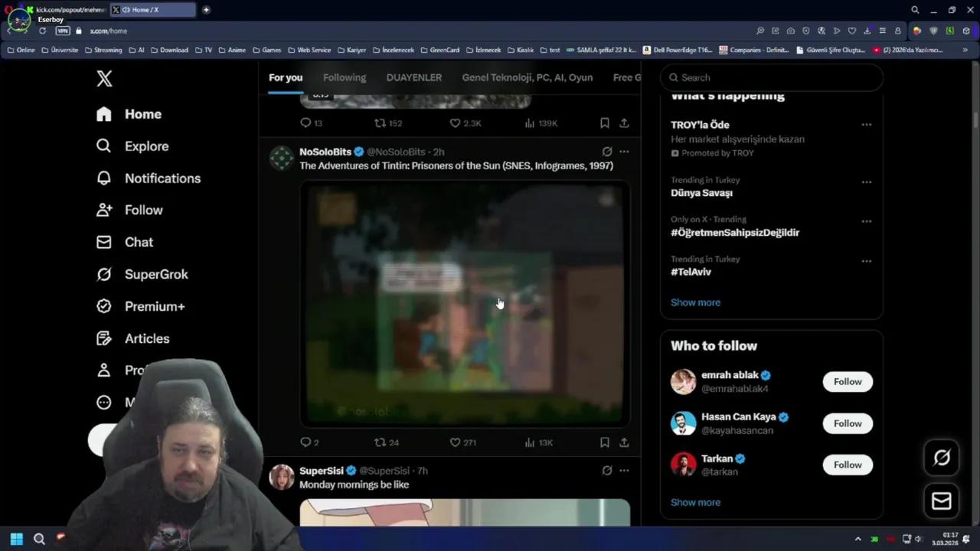Open a new browser tab
The width and height of the screenshot is (980, 551).
[206, 10]
